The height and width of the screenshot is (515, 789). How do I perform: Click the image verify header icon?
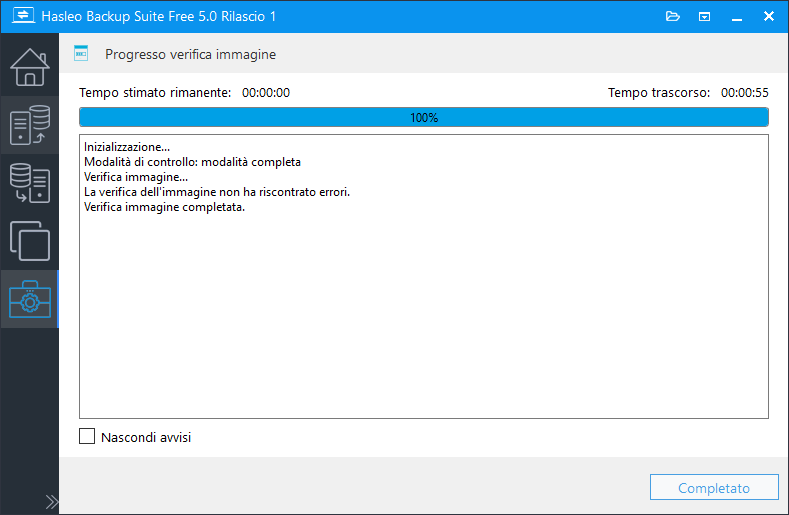coord(81,53)
